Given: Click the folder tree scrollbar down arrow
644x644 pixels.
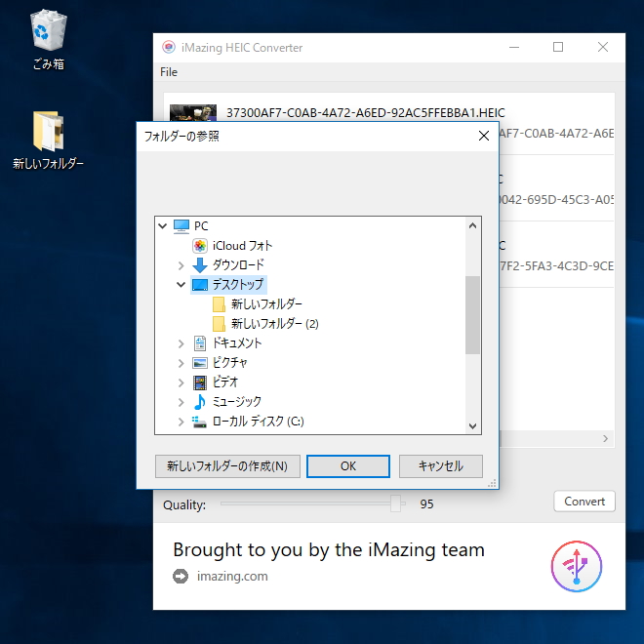Looking at the screenshot, I should 472,426.
